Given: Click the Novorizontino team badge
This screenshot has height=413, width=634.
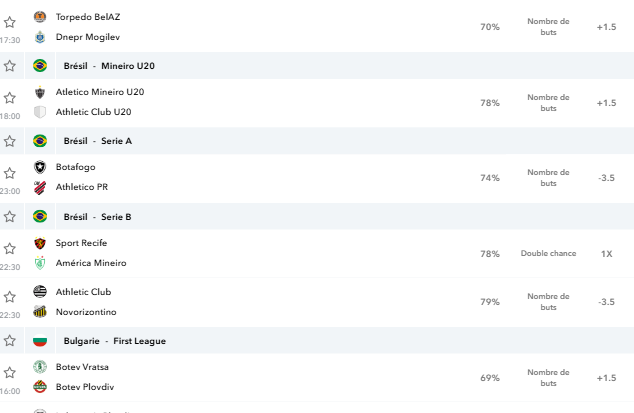Looking at the screenshot, I should tap(40, 312).
